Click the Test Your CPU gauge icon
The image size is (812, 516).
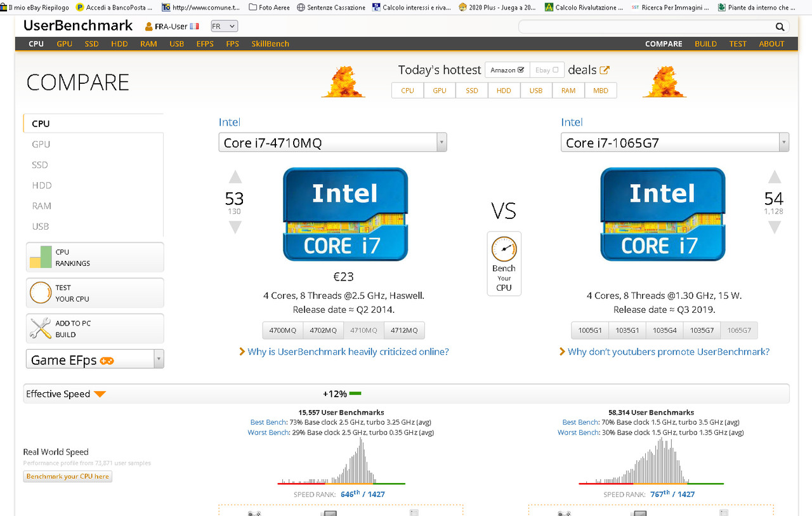point(40,293)
